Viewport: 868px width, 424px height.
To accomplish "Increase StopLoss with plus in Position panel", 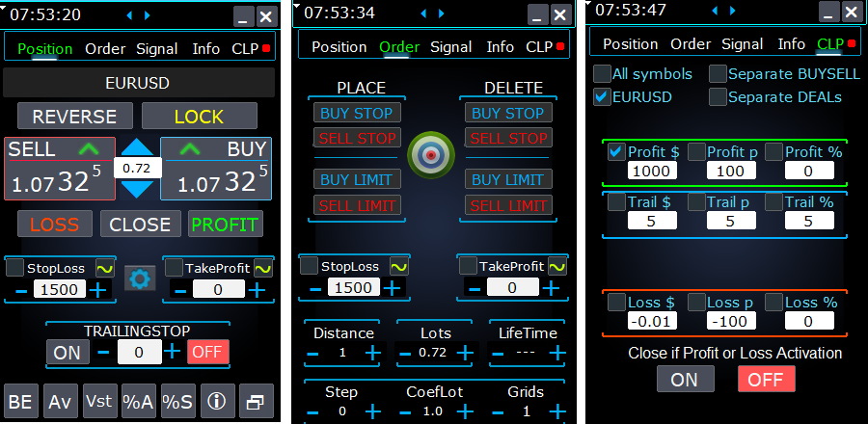I will click(98, 290).
